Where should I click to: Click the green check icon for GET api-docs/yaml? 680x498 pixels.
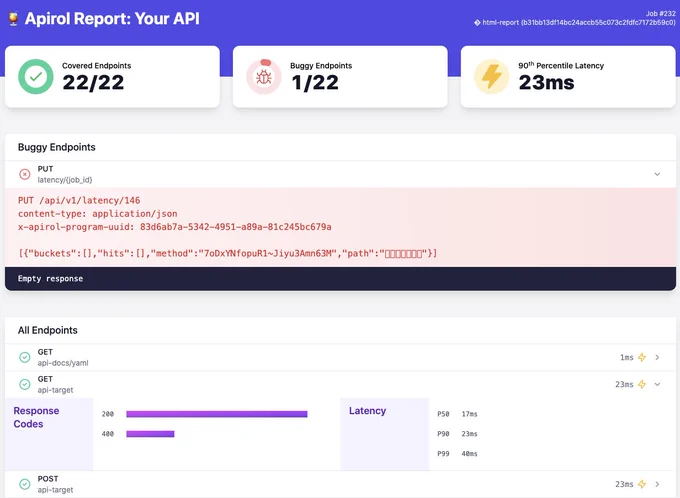tap(25, 357)
